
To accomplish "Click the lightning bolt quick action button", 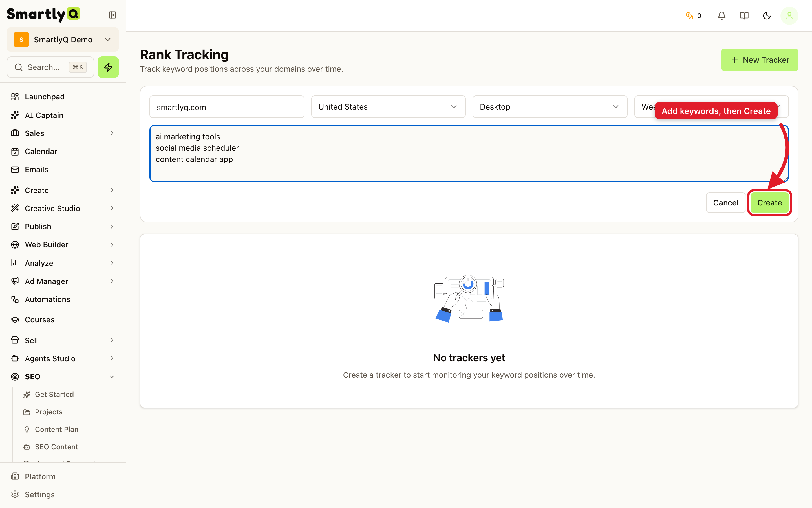I will pyautogui.click(x=108, y=67).
